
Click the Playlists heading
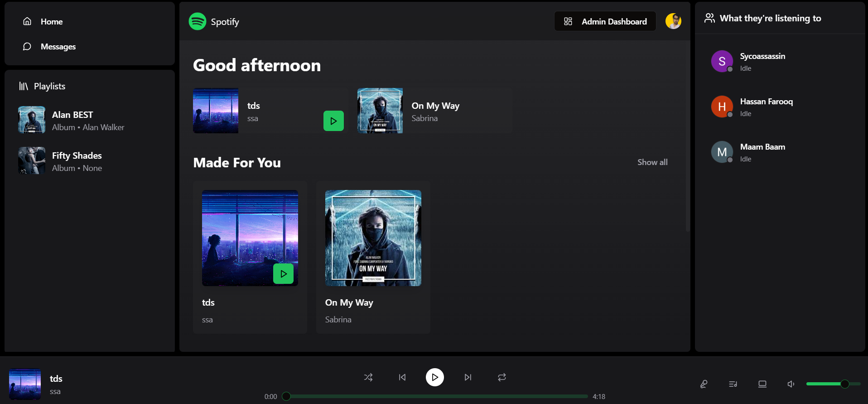click(x=49, y=86)
